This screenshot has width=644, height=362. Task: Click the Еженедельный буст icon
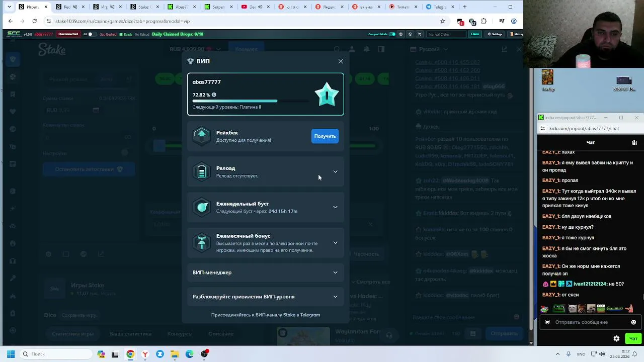202,207
